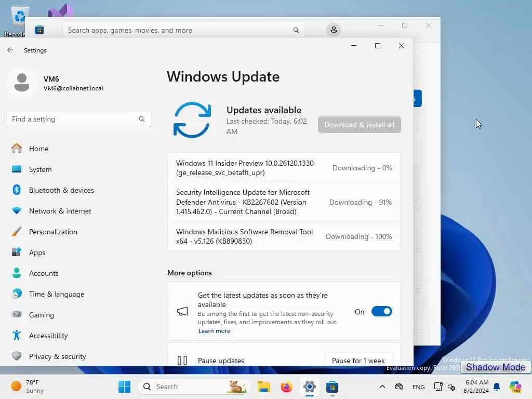Click the Windows Update sync arrows icon
The width and height of the screenshot is (532, 399).
[x=192, y=120]
